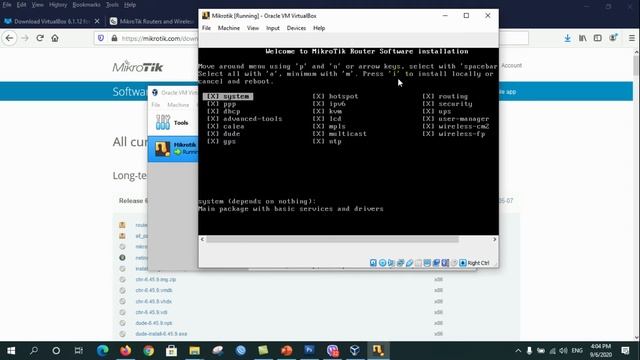Click MikroTik logo on the webpage
This screenshot has width=640, height=360.
[138, 67]
